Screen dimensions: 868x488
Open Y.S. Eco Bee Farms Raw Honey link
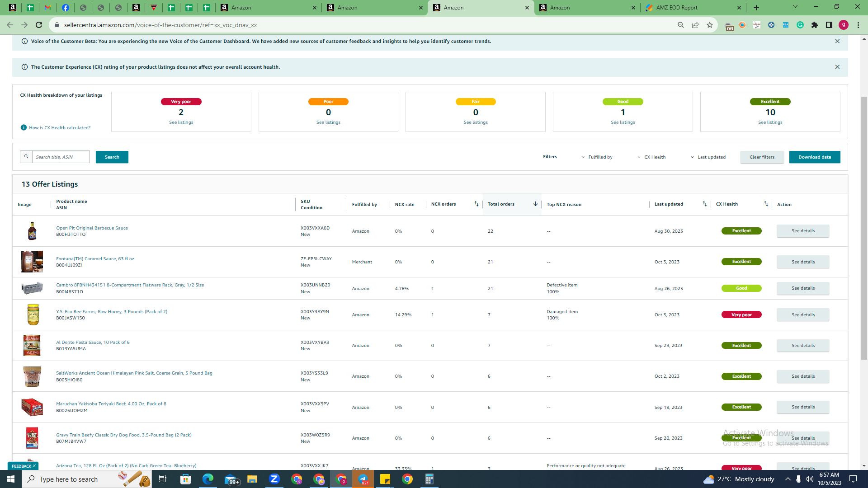point(112,312)
